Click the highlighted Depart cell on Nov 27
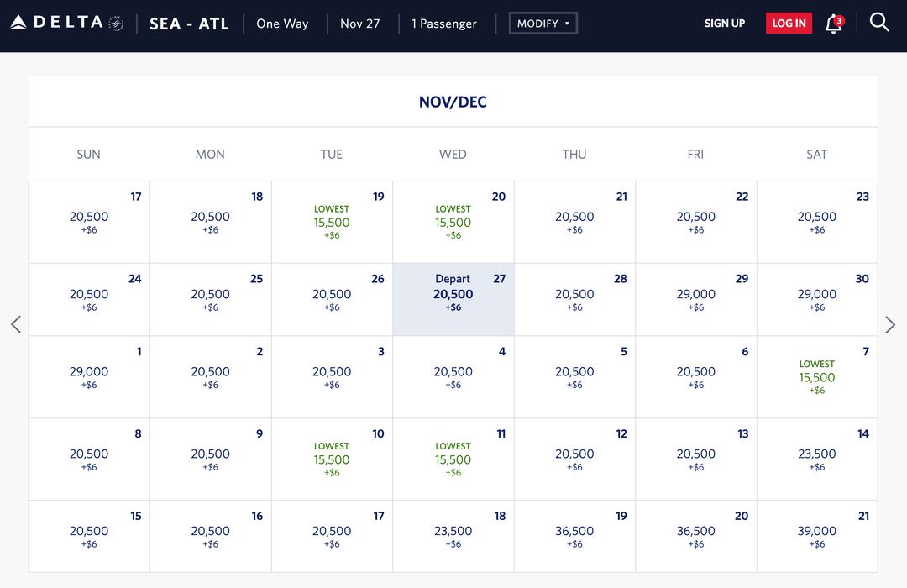This screenshot has width=907, height=588. click(453, 298)
